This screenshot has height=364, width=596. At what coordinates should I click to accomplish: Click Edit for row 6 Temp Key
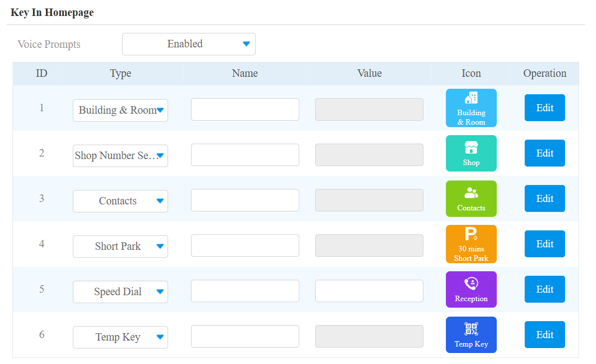click(x=545, y=335)
